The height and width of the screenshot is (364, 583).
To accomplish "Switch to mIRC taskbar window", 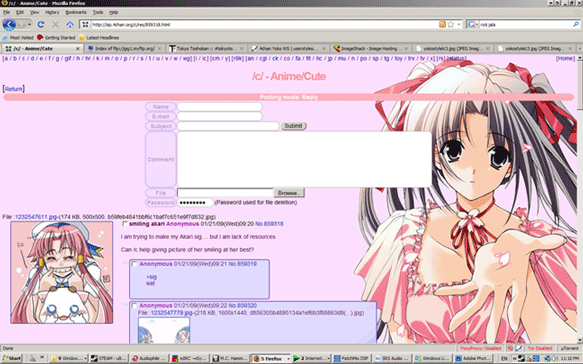I will [x=189, y=358].
